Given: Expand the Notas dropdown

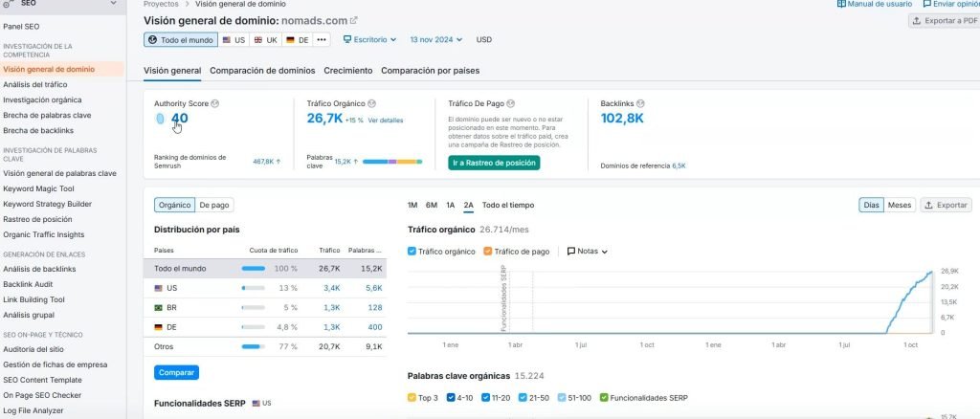Looking at the screenshot, I should click(x=605, y=252).
